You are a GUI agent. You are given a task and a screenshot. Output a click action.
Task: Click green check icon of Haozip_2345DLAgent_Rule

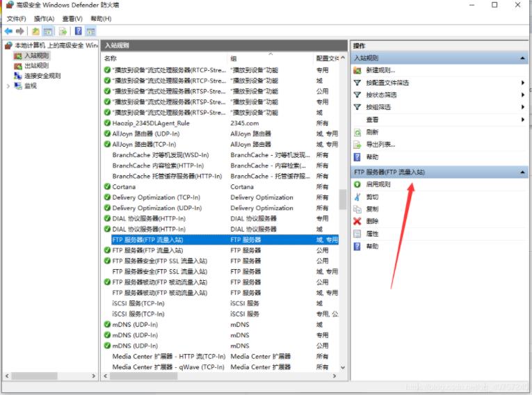[107, 123]
